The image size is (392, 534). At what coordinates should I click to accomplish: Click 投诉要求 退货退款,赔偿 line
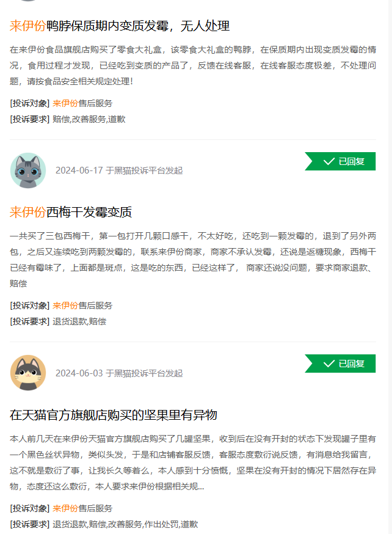coord(58,321)
